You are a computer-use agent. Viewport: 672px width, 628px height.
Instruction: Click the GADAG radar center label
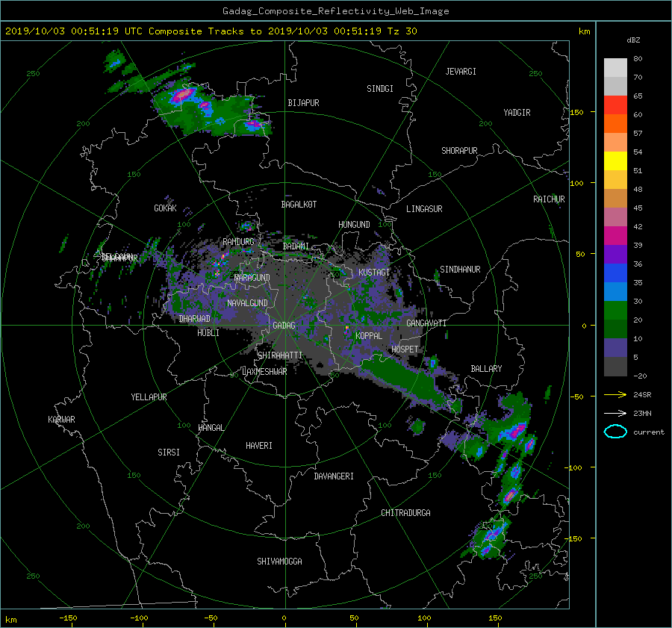[284, 326]
